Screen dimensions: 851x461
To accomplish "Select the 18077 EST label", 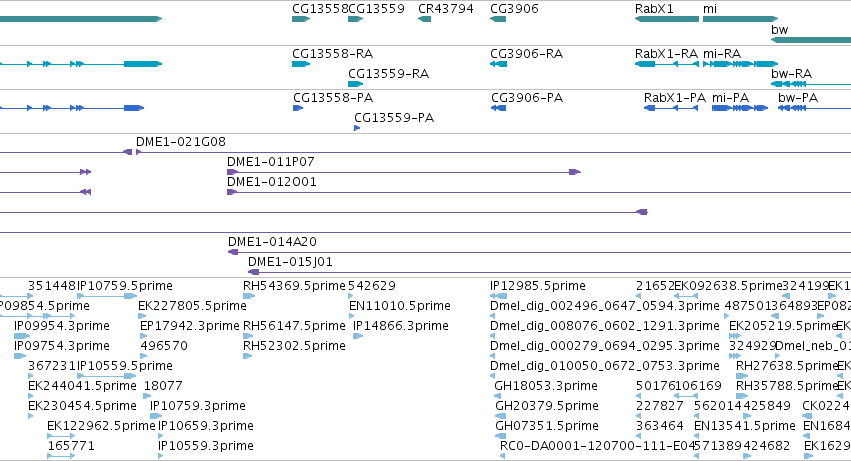I will [x=163, y=386].
